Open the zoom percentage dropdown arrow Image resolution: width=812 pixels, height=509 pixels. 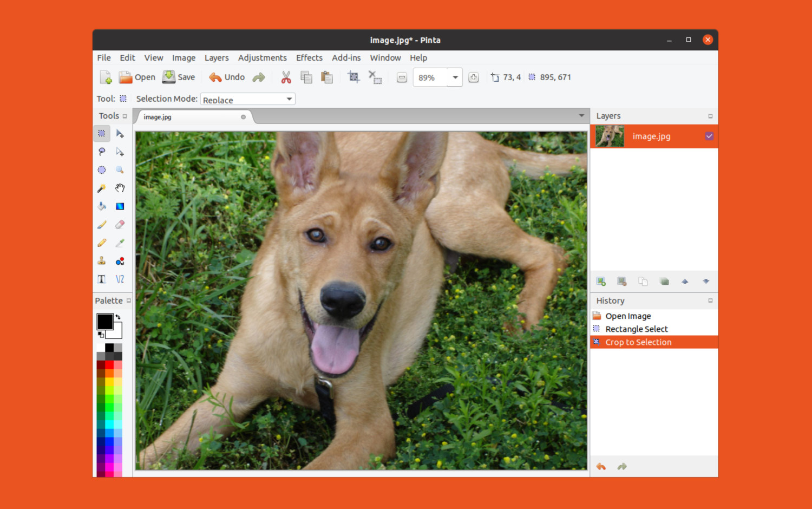[x=455, y=77]
